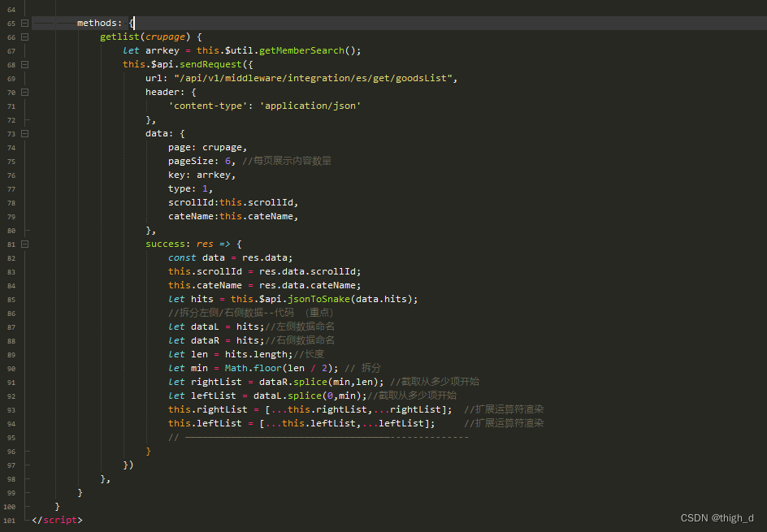The width and height of the screenshot is (767, 532).
Task: Collapse the methods block on line 65
Action: pyautogui.click(x=24, y=24)
